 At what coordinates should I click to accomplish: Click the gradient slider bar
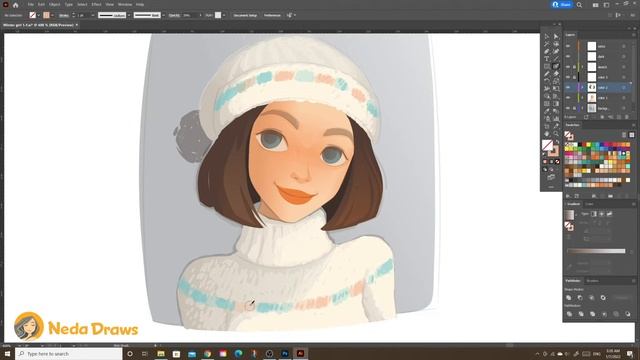[x=596, y=251]
